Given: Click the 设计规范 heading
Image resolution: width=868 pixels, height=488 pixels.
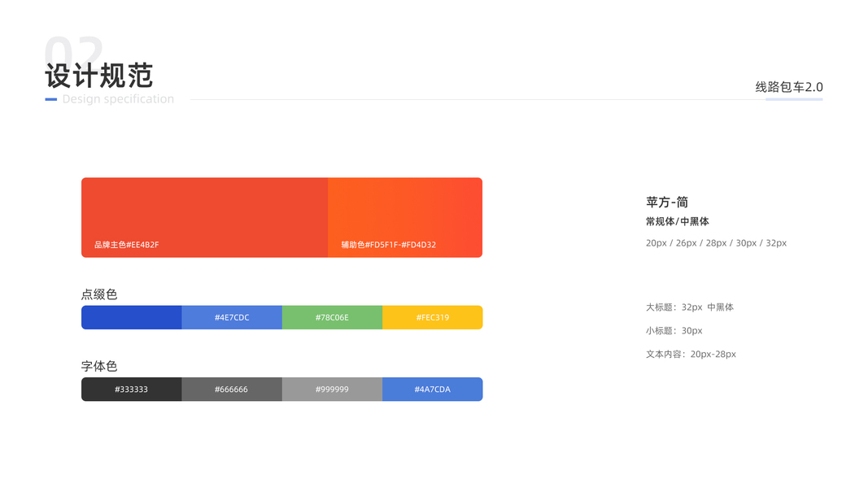Looking at the screenshot, I should (x=99, y=76).
